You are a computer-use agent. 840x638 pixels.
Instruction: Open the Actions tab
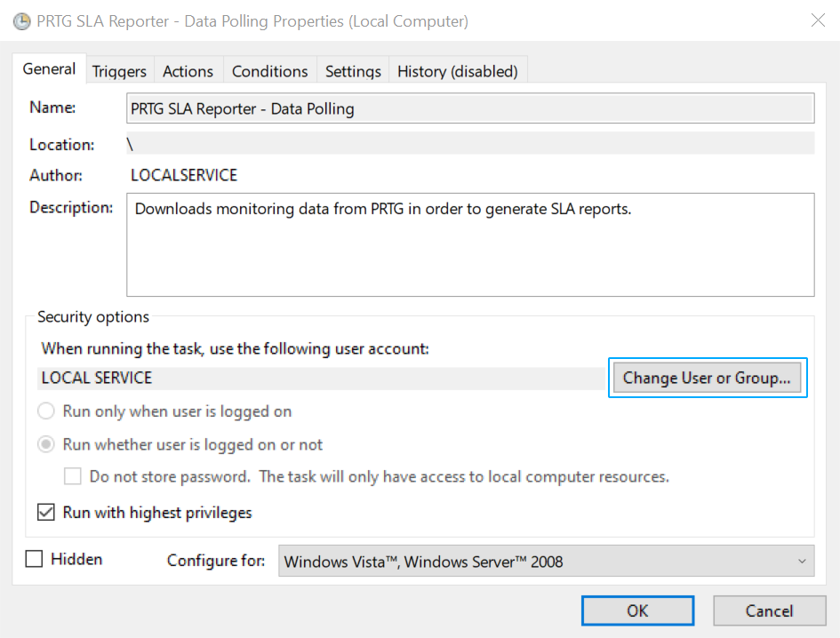pyautogui.click(x=188, y=71)
